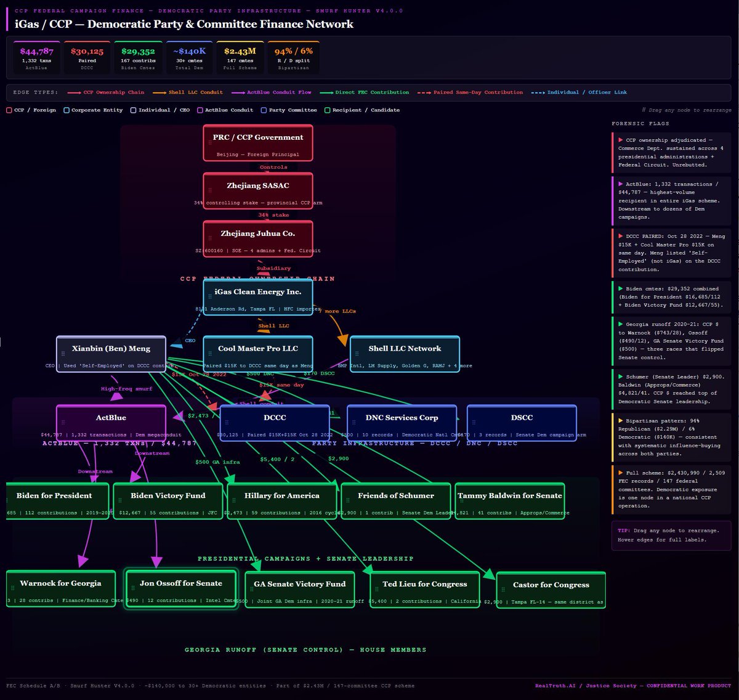The height and width of the screenshot is (700, 739).
Task: Toggle the Recipient / Candidate legend filter
Action: point(327,110)
